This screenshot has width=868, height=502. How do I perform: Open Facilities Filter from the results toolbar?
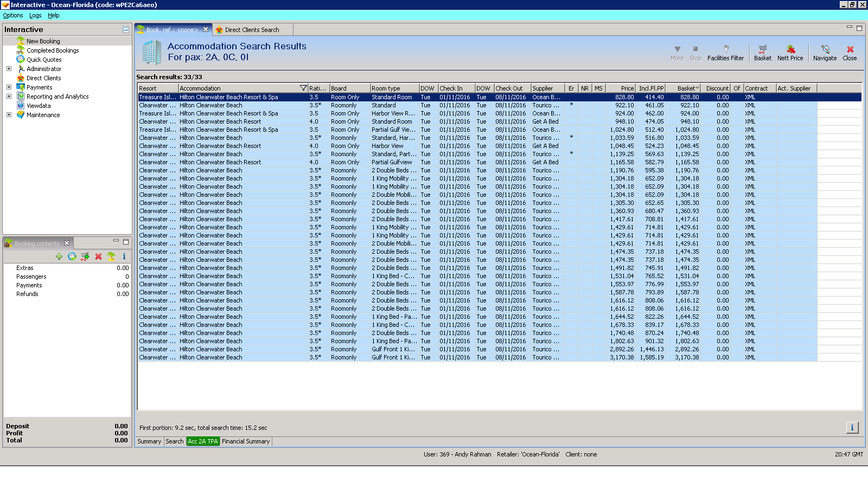[726, 53]
